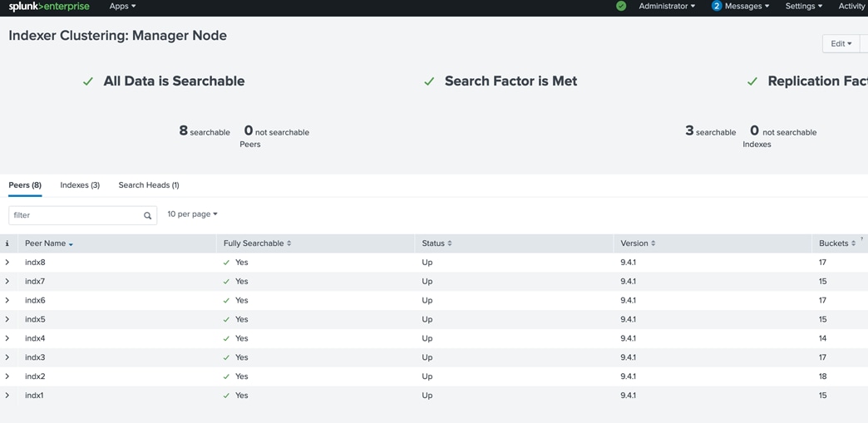Sort by Status column
The image size is (868, 423).
(436, 243)
